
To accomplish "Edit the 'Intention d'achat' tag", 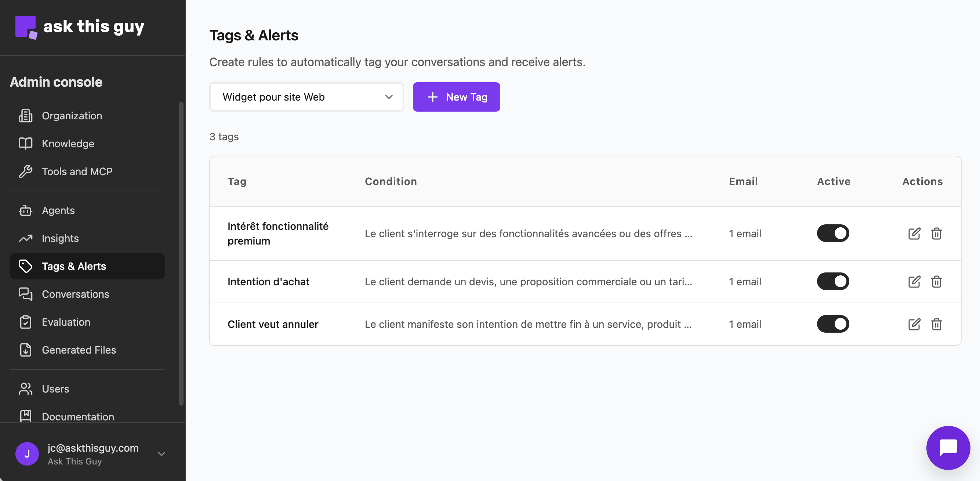I will coord(915,282).
